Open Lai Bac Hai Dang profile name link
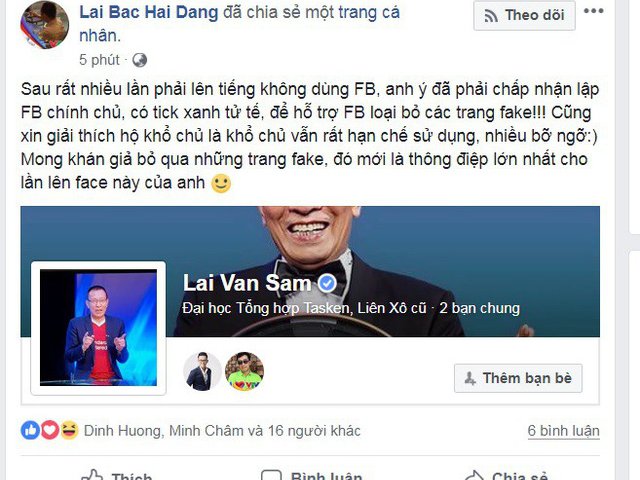The image size is (640, 480). click(x=149, y=12)
